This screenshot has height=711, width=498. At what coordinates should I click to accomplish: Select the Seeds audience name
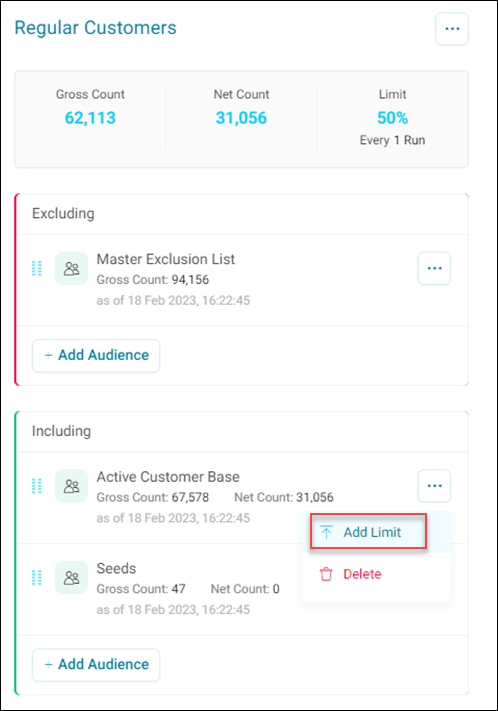click(116, 568)
